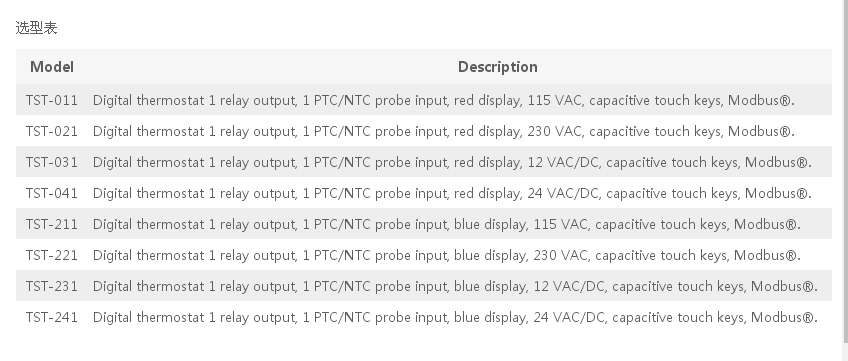Click the blue display 12 VAC/DC description

pyautogui.click(x=455, y=286)
